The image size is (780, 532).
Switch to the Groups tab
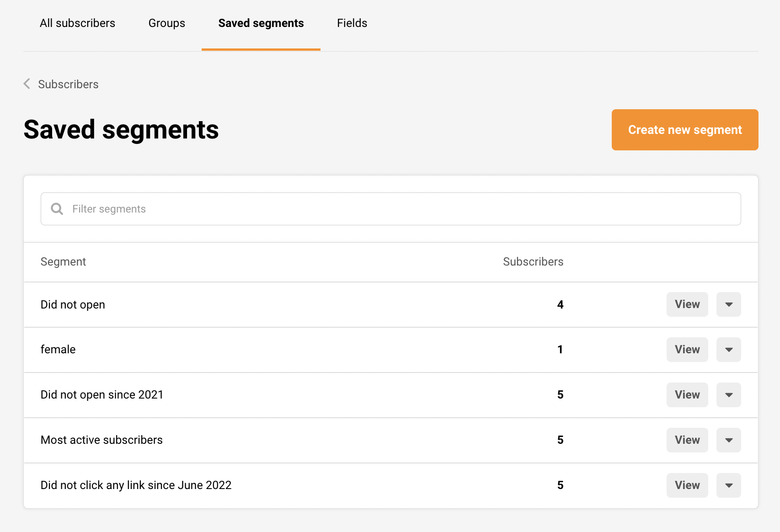point(166,23)
